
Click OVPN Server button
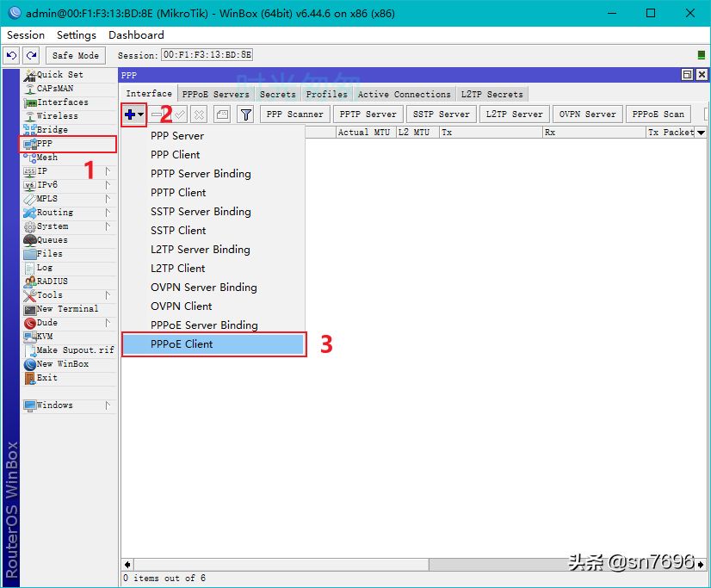pyautogui.click(x=587, y=115)
